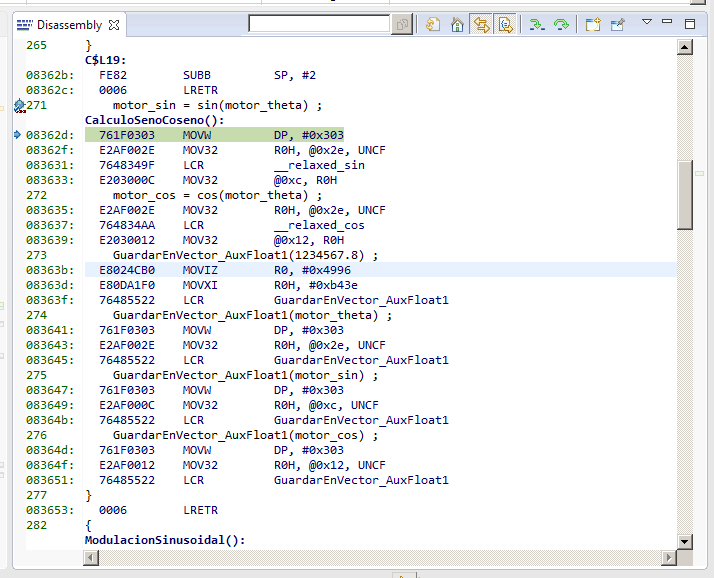Minimize the Disassembly view panel
714x578 pixels.
click(x=667, y=21)
